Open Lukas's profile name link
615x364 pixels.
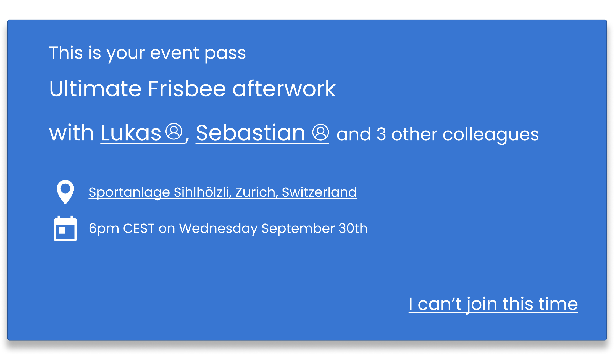131,133
